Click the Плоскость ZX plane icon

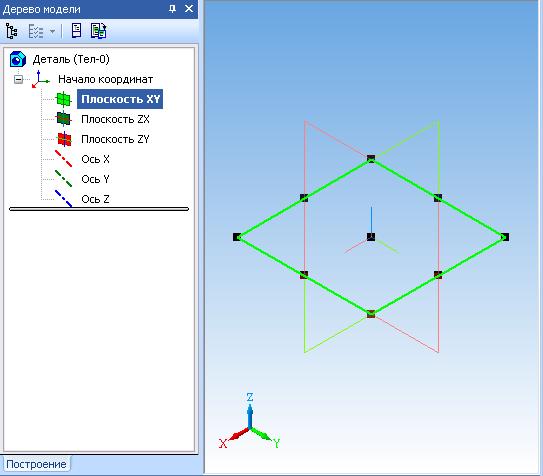pyautogui.click(x=63, y=119)
